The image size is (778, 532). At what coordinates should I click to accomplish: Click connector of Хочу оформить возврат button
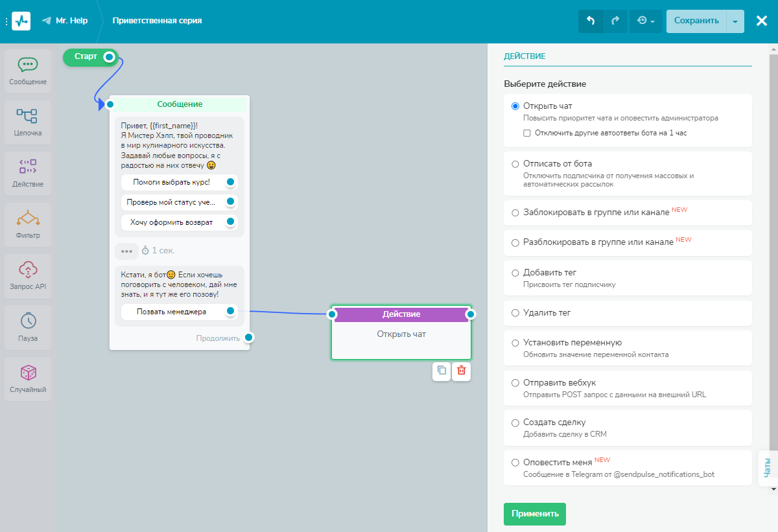pos(230,222)
